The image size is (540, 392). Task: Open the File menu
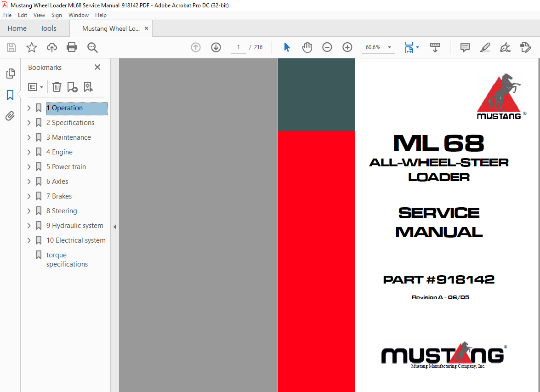point(7,15)
